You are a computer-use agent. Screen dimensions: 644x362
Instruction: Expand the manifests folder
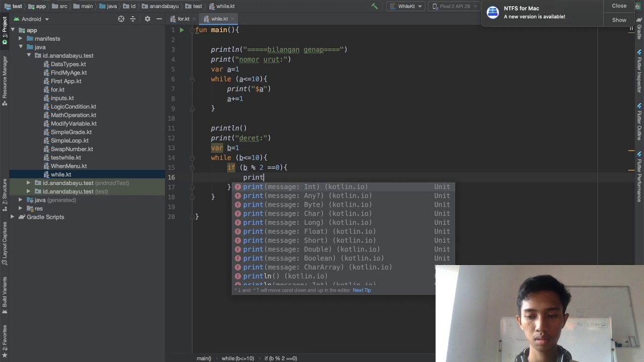(21, 39)
